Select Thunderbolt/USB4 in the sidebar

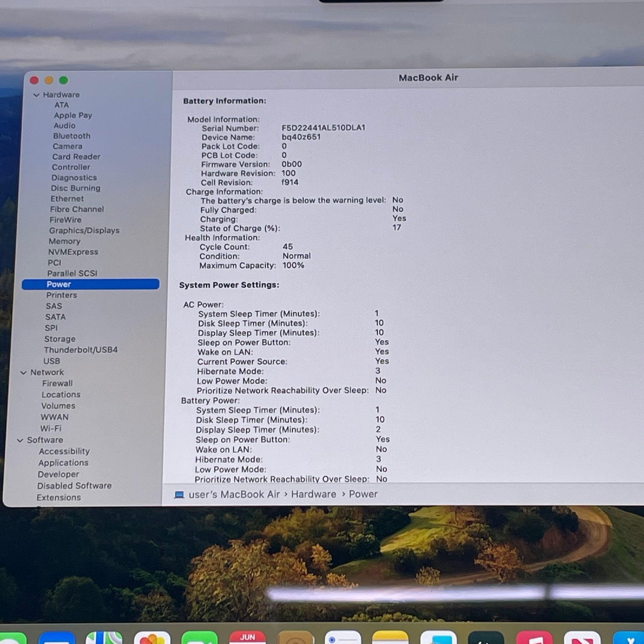[81, 350]
